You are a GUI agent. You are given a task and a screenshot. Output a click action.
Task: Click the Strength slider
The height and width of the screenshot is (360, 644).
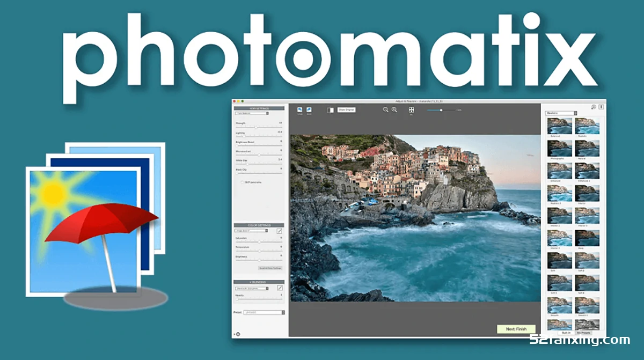click(259, 127)
